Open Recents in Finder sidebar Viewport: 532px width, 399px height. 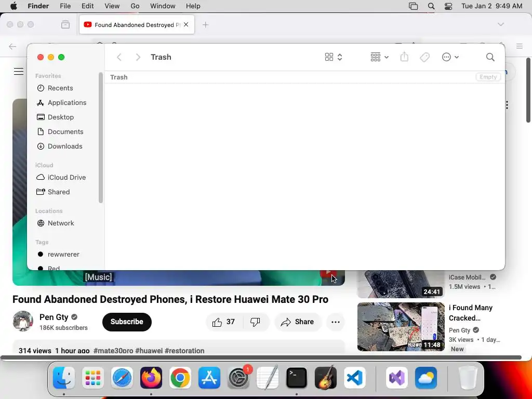(60, 88)
